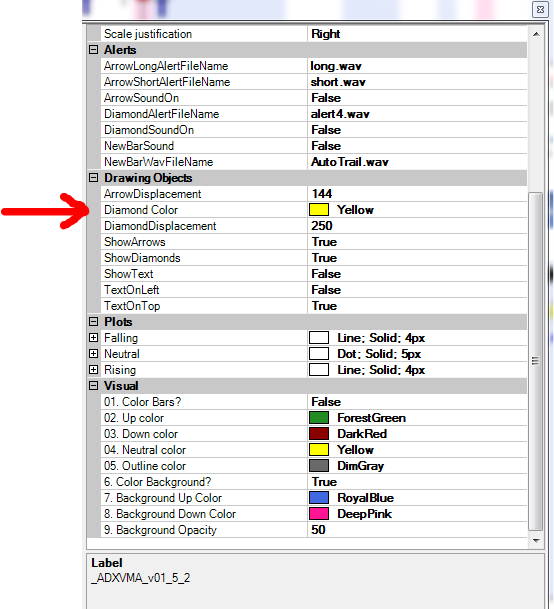Collapse the Drawing Objects category
The height and width of the screenshot is (609, 554).
[x=93, y=177]
